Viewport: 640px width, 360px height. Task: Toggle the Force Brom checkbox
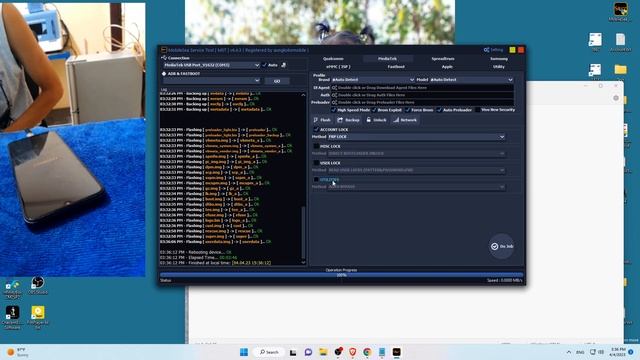point(408,110)
